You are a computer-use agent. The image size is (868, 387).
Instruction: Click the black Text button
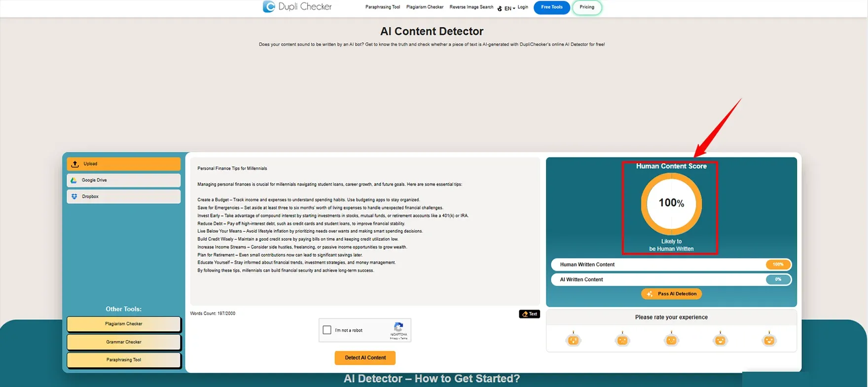click(x=529, y=314)
